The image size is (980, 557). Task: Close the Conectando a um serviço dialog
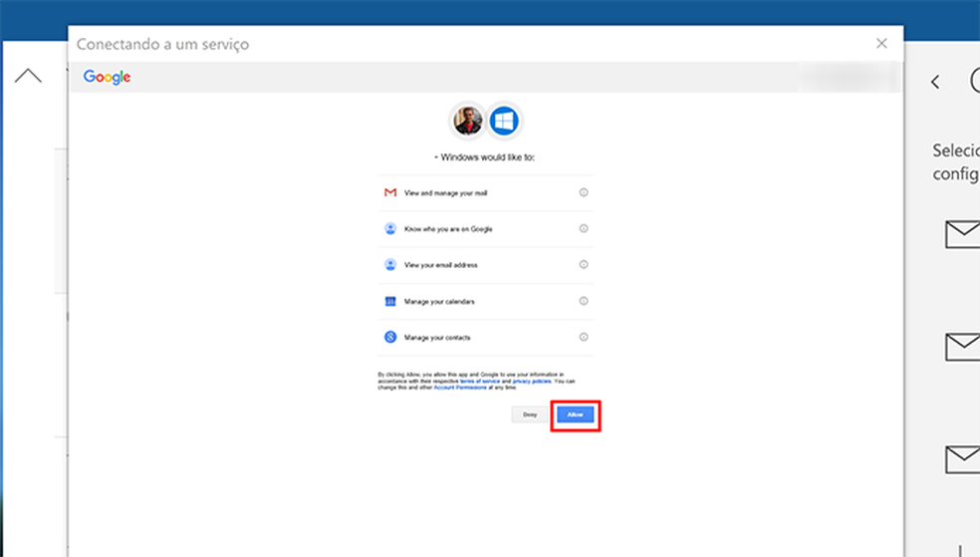pyautogui.click(x=881, y=43)
